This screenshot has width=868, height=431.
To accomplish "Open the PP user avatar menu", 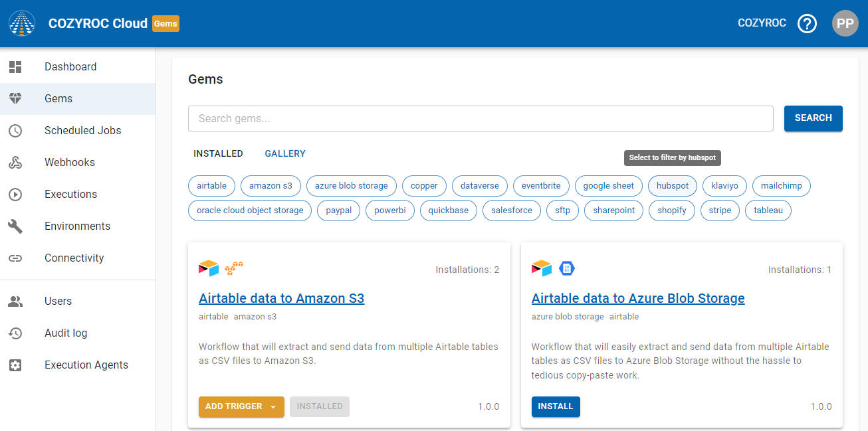I will click(845, 24).
